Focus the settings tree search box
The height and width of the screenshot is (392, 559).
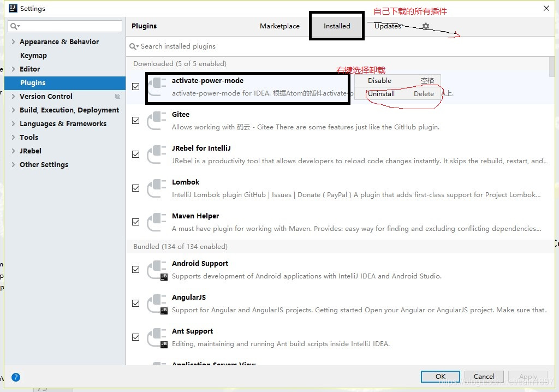(65, 26)
